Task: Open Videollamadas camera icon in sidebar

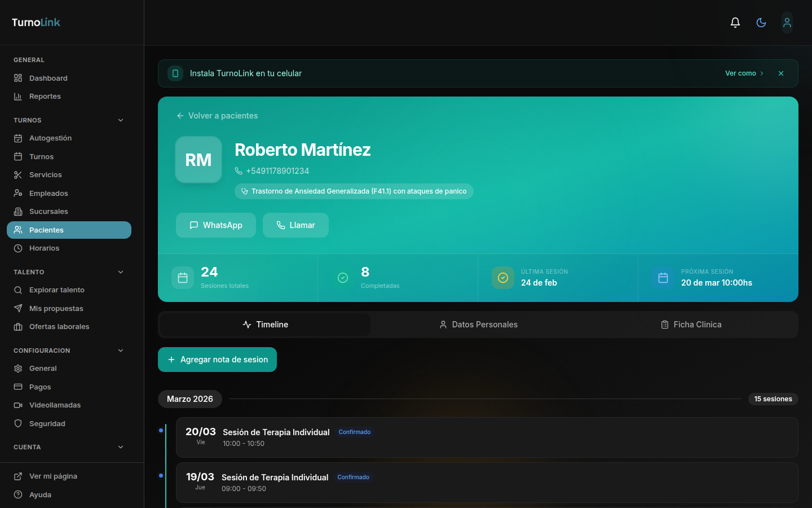Action: 18,405
